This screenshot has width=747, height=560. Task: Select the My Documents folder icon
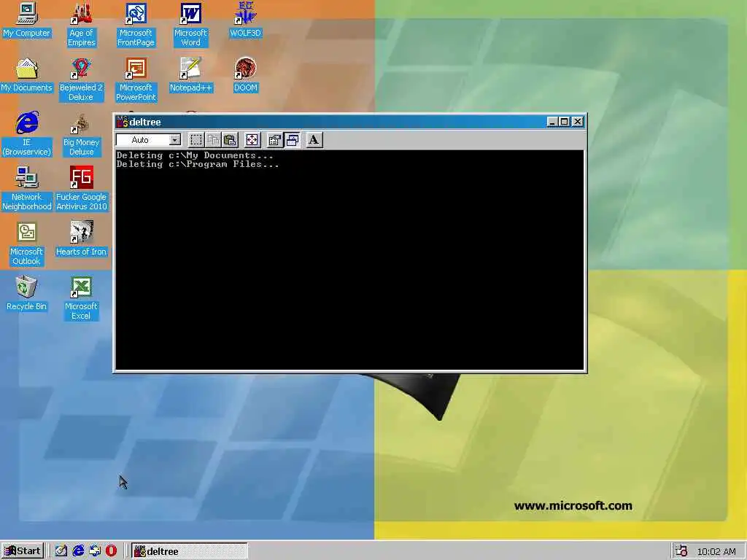(x=26, y=75)
